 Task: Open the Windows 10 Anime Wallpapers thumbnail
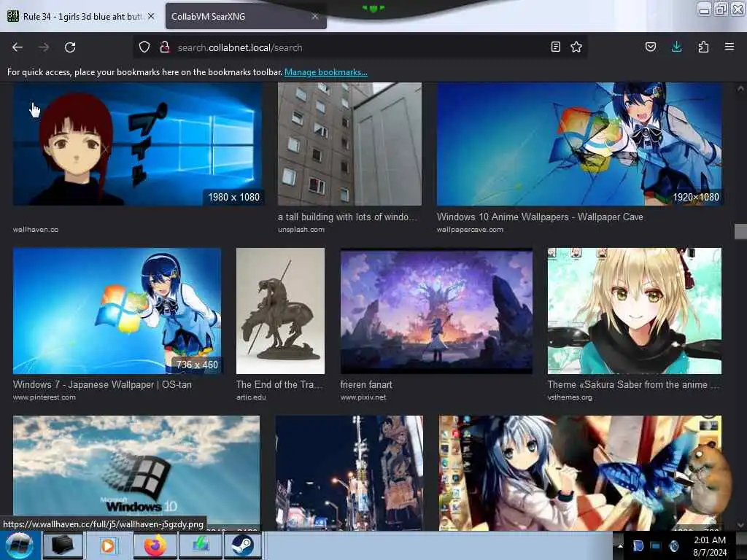click(579, 144)
